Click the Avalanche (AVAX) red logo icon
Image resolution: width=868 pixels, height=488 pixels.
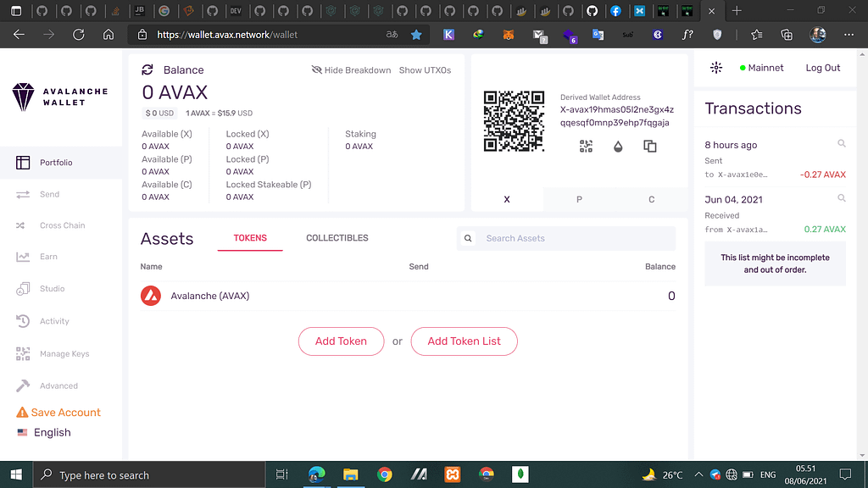click(x=151, y=296)
